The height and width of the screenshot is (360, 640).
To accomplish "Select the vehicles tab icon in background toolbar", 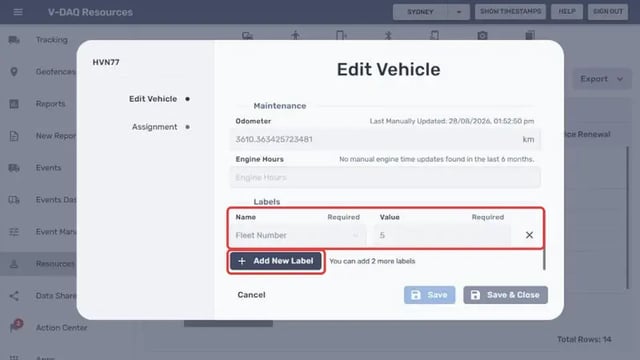I will pyautogui.click(x=247, y=36).
